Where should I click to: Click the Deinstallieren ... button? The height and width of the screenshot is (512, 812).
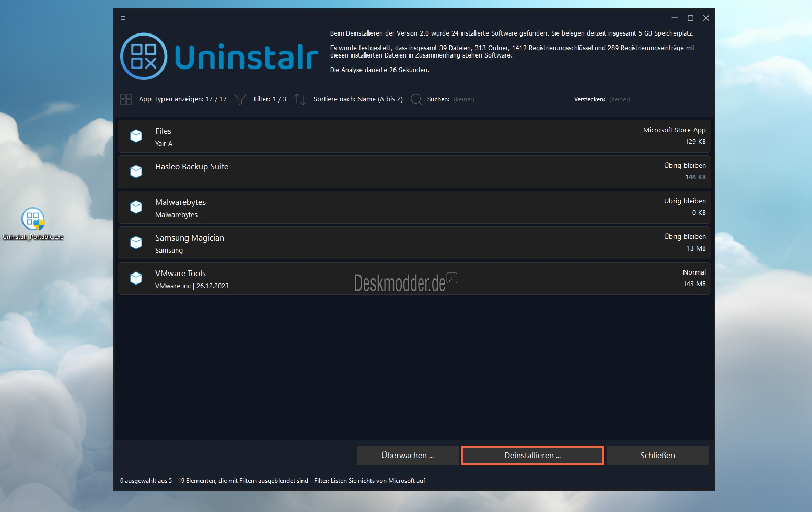point(532,456)
